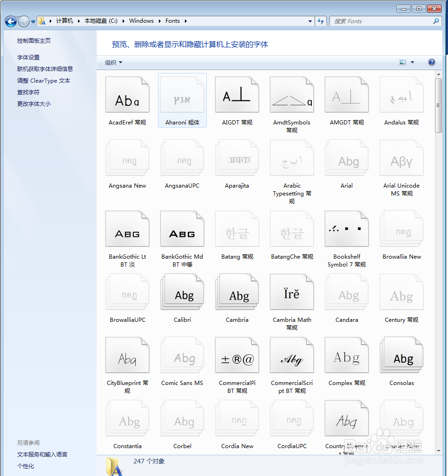This screenshot has width=448, height=476.
Task: Select the AmdtSymbols font icon
Action: click(x=292, y=95)
